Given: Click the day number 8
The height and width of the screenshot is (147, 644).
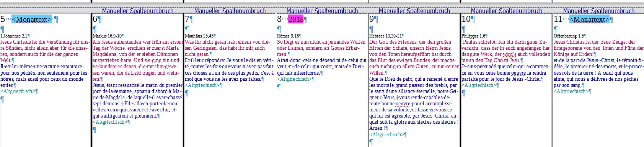Looking at the screenshot, I should coord(280,19).
